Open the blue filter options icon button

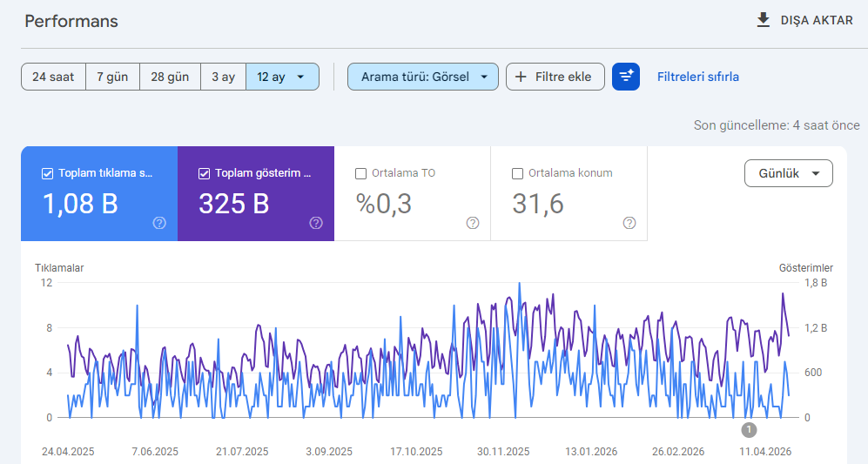626,77
